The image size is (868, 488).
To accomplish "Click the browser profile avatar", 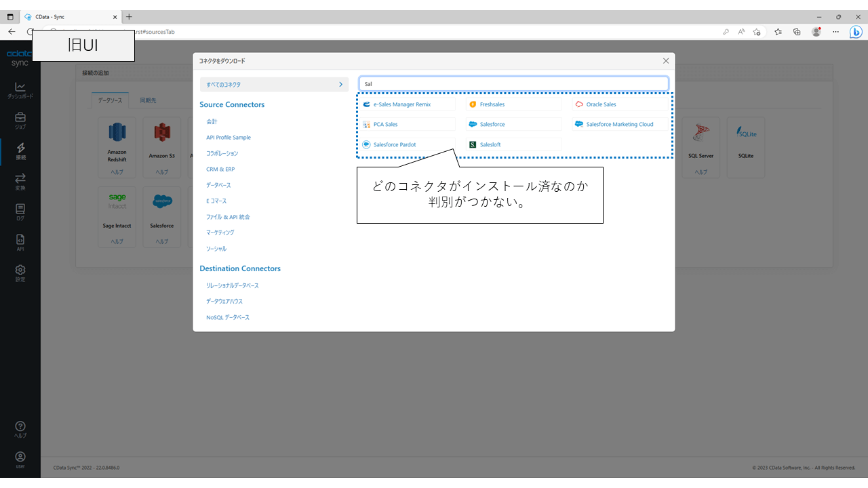I will [816, 32].
